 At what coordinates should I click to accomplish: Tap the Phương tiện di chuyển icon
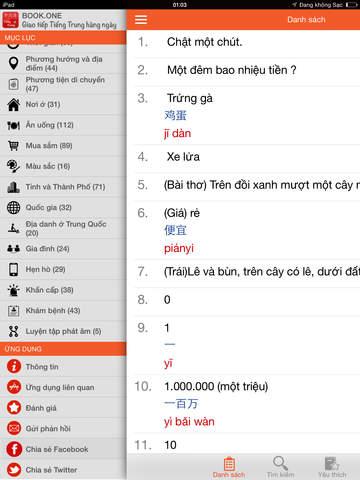pos(13,84)
